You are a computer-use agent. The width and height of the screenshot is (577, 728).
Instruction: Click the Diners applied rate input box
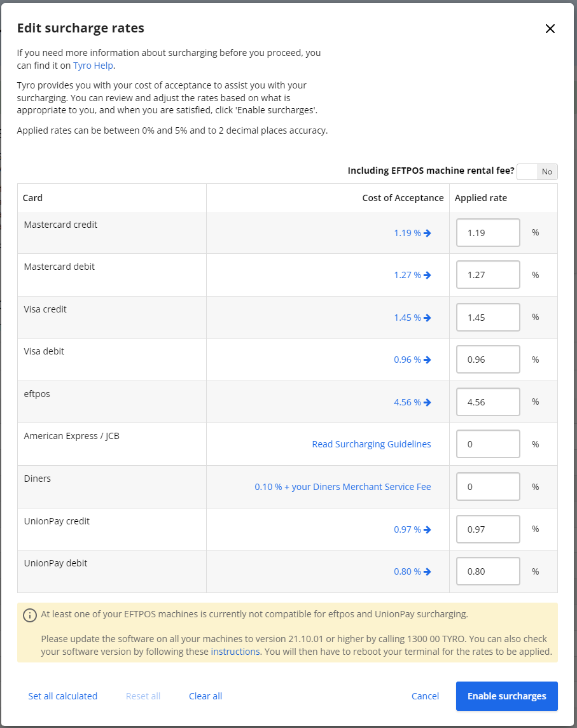(x=487, y=486)
